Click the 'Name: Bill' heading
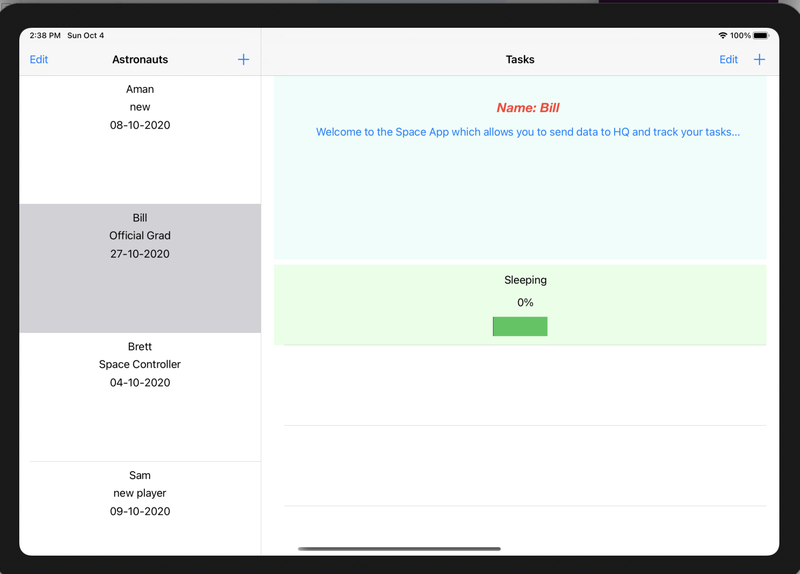The image size is (800, 574). point(528,108)
